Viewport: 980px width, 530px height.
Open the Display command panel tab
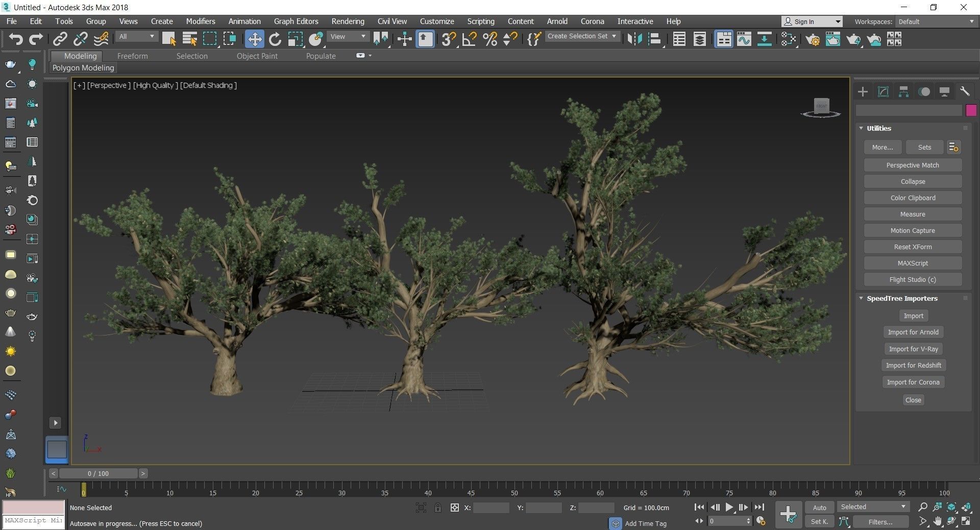point(944,91)
